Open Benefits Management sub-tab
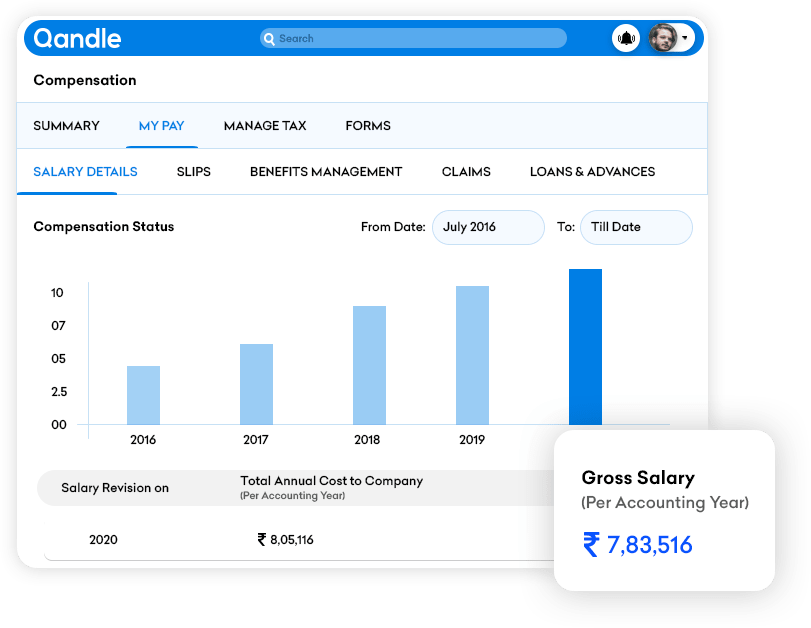 tap(326, 172)
